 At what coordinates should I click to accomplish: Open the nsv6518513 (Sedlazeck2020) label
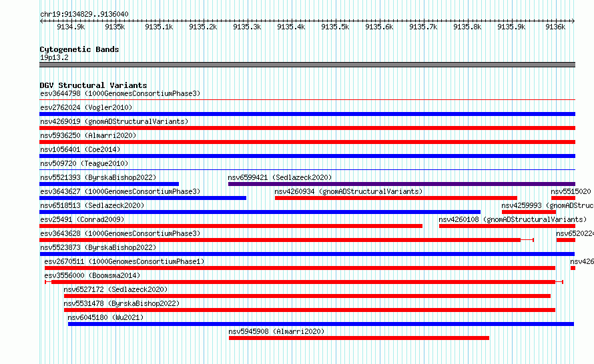(x=92, y=205)
